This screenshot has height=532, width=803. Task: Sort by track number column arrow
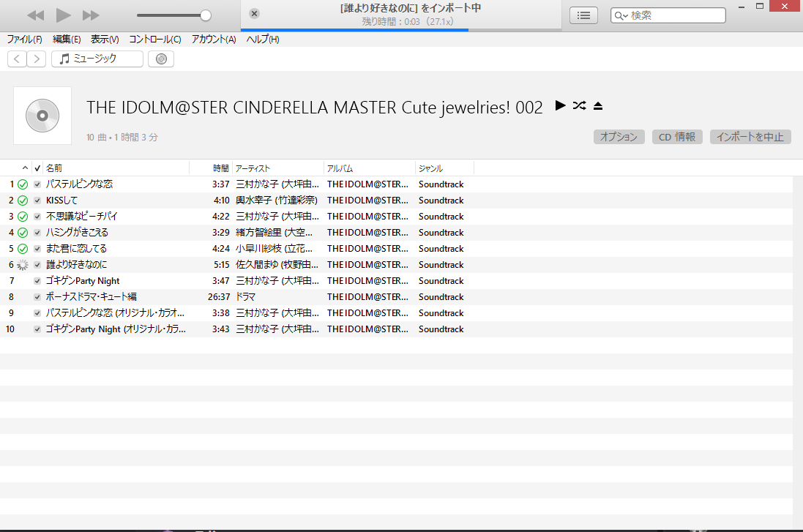pyautogui.click(x=25, y=168)
